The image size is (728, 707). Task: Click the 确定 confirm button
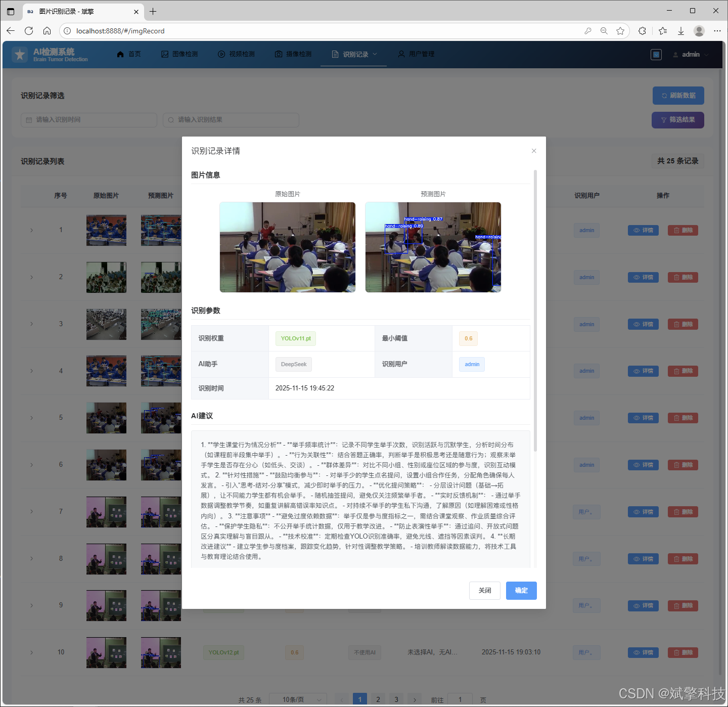point(521,590)
